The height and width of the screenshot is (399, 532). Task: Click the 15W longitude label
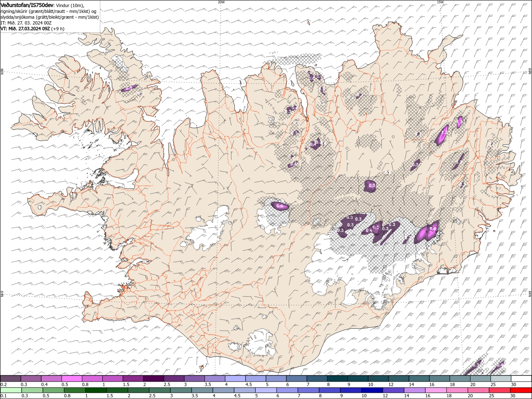click(440, 2)
